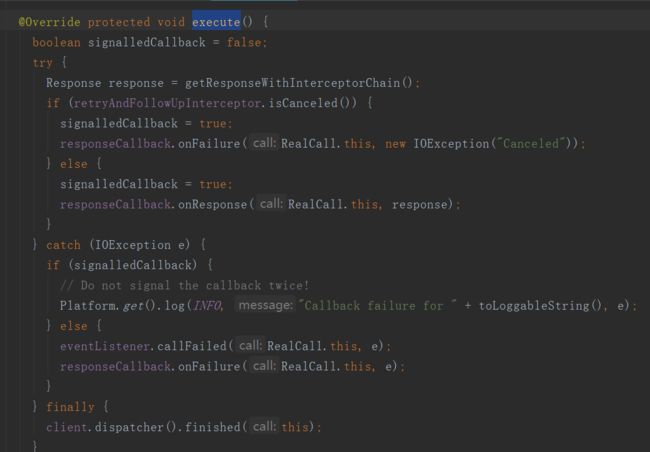
Task: Click the try keyword
Action: tap(43, 63)
